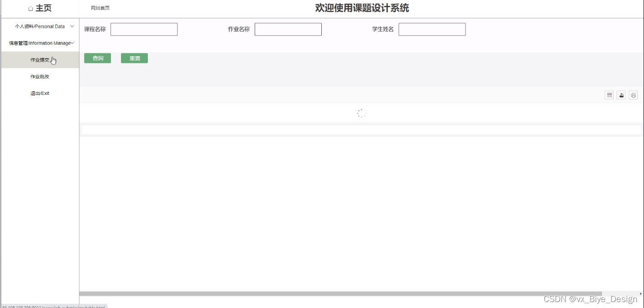Screen dimensions: 644x308
Task: Click the print table icon
Action: [633, 95]
